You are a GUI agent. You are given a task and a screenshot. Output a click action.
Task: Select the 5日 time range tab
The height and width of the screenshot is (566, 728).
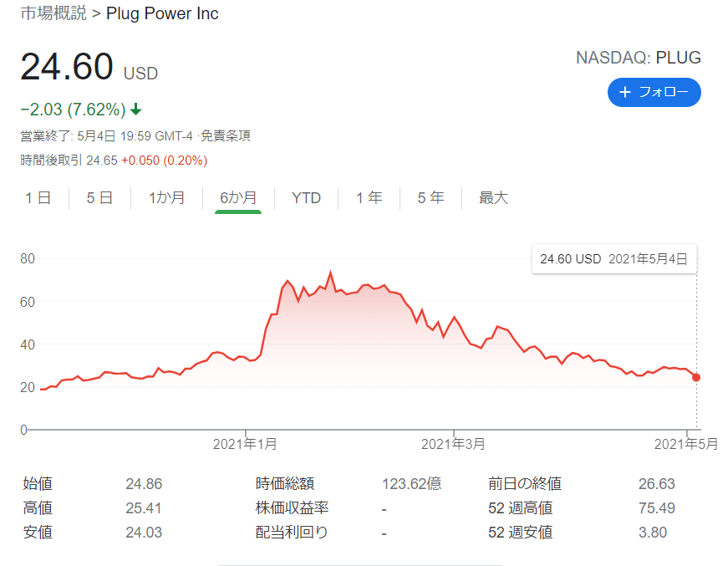click(x=99, y=198)
